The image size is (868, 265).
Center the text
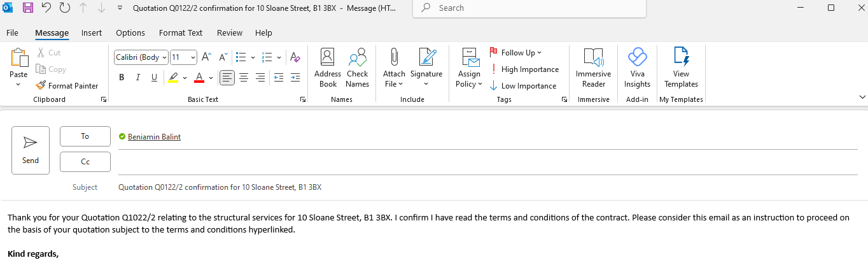coord(244,77)
